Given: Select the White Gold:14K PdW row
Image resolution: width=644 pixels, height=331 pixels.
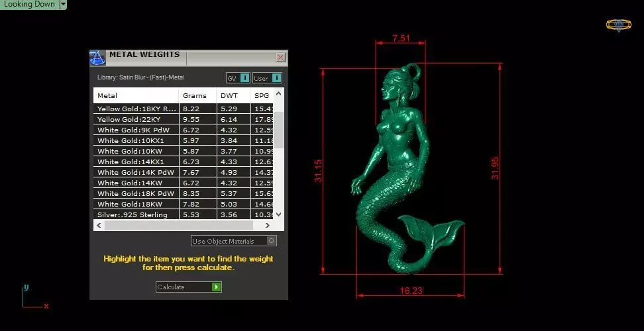Looking at the screenshot, I should (184, 173).
